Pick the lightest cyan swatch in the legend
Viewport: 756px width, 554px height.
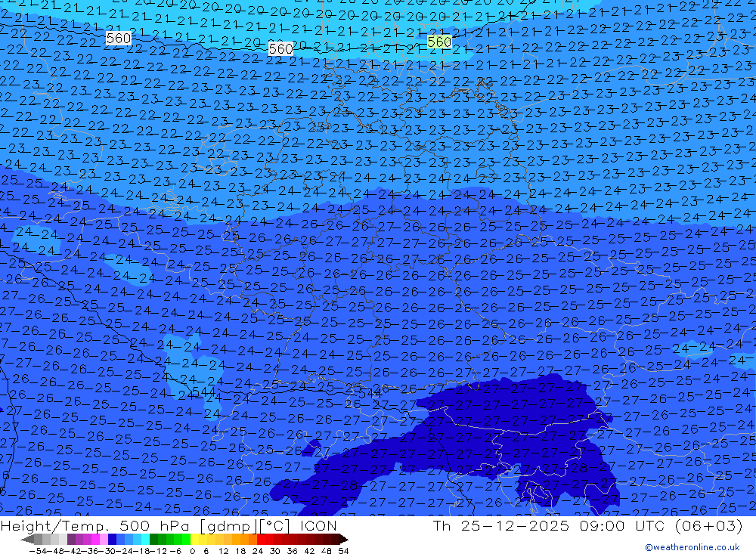point(145,539)
